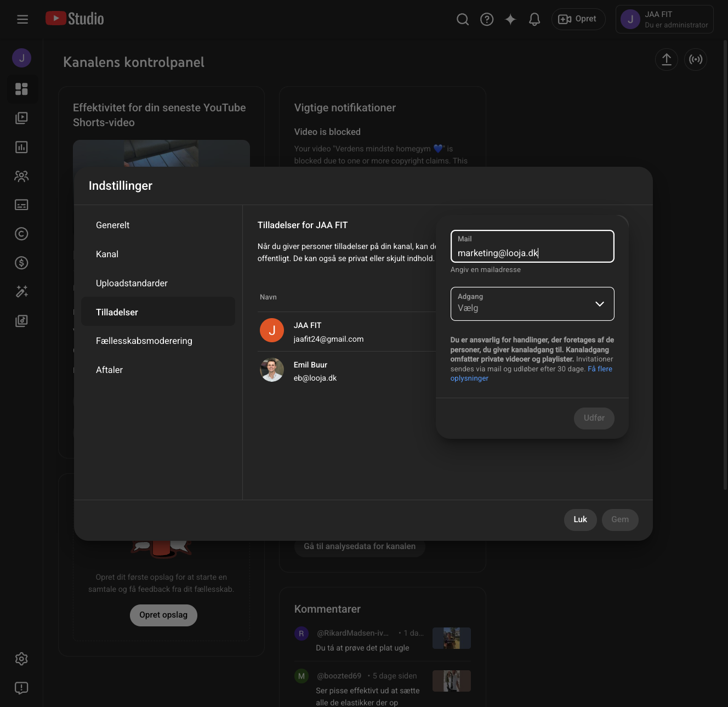The width and height of the screenshot is (728, 707).
Task: Click the Adgang dropdown chevron arrow
Action: click(x=600, y=304)
